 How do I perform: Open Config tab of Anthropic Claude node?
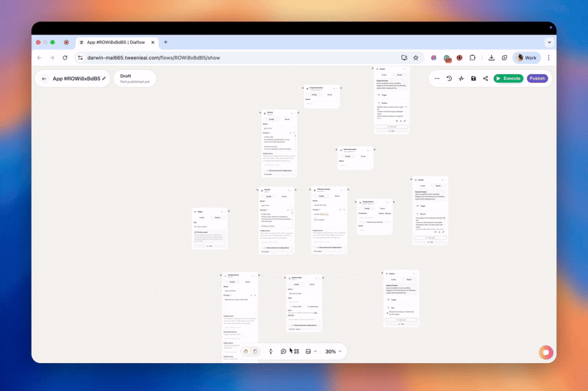(x=321, y=196)
